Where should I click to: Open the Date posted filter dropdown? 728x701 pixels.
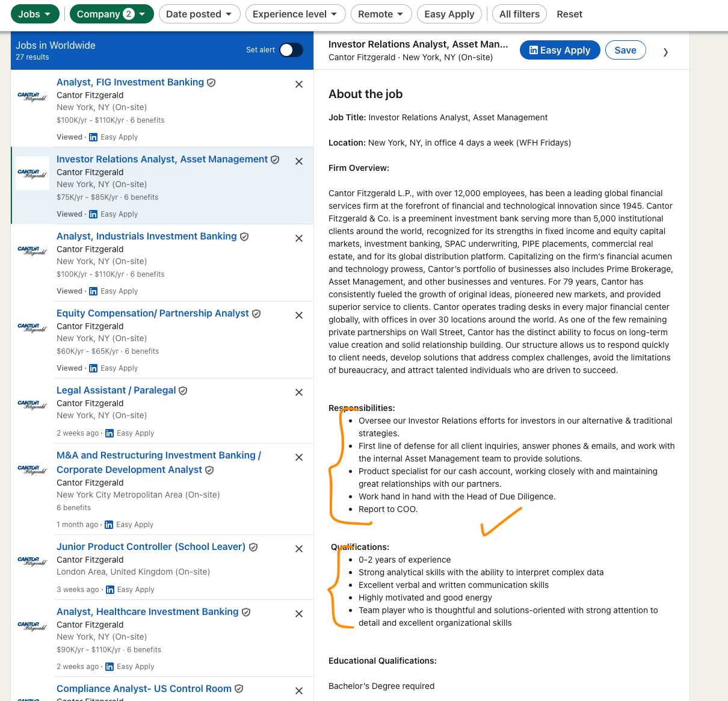point(200,14)
